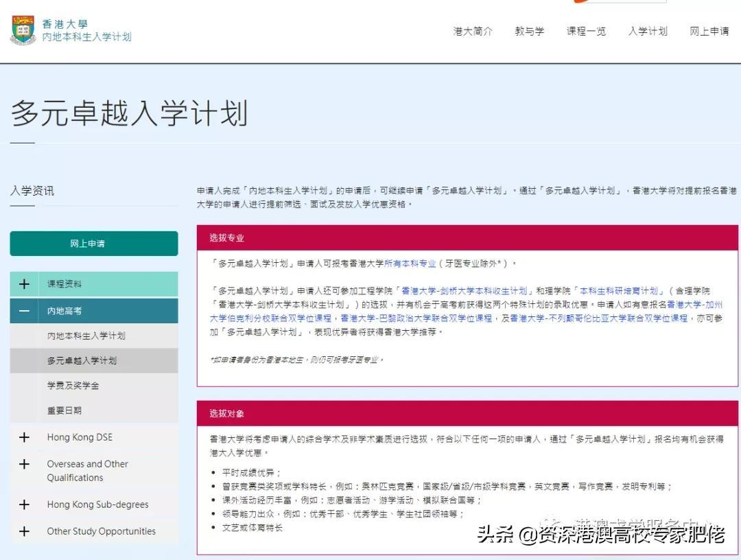
Task: Open 内地本科生入学计划 sidebar sub-item
Action: click(86, 336)
